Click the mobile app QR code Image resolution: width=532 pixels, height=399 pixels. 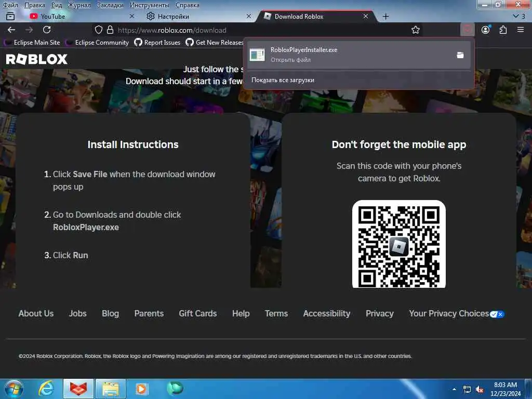pos(398,244)
